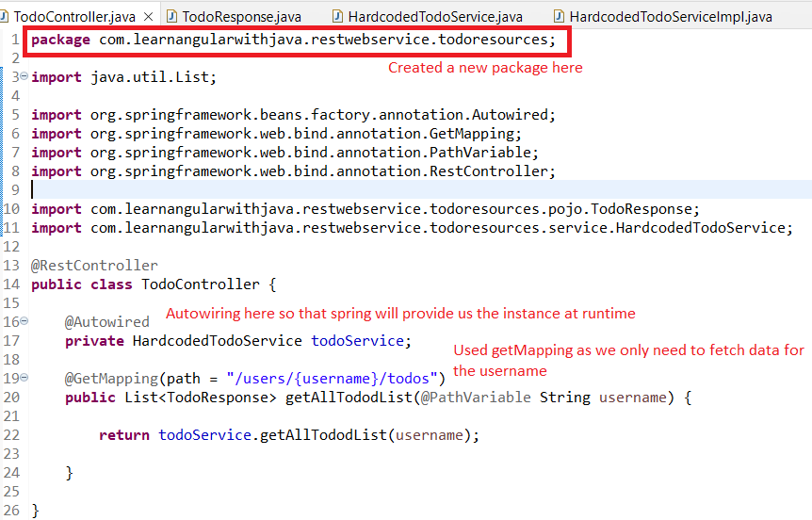The height and width of the screenshot is (520, 812).
Task: Click Java file icon on HardcodedTodoService.java tab
Action: coord(337,17)
